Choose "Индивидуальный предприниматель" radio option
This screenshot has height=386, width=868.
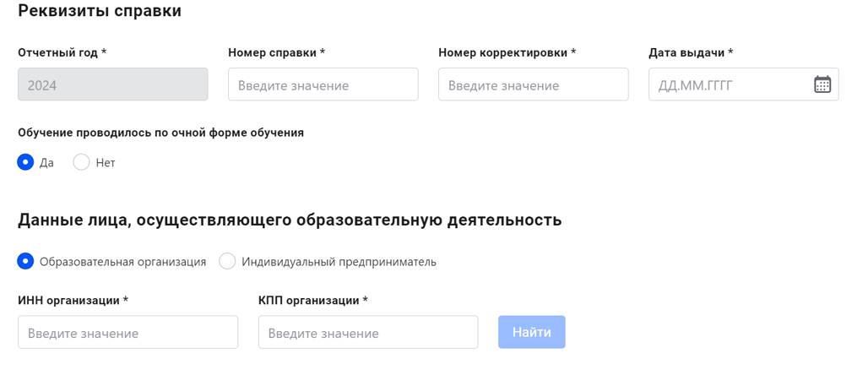(227, 262)
